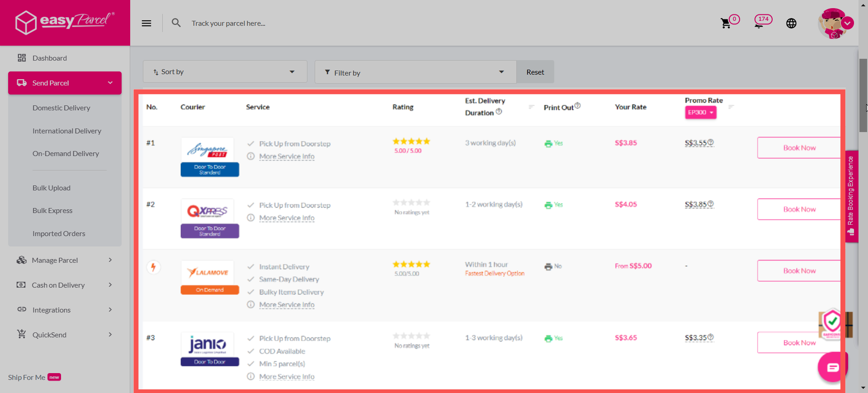Expand the QuickSend menu

click(65, 335)
